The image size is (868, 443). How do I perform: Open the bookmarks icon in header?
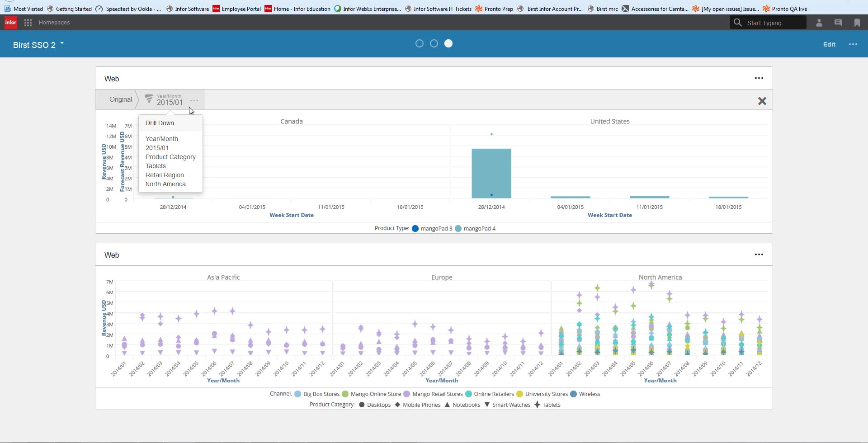857,23
